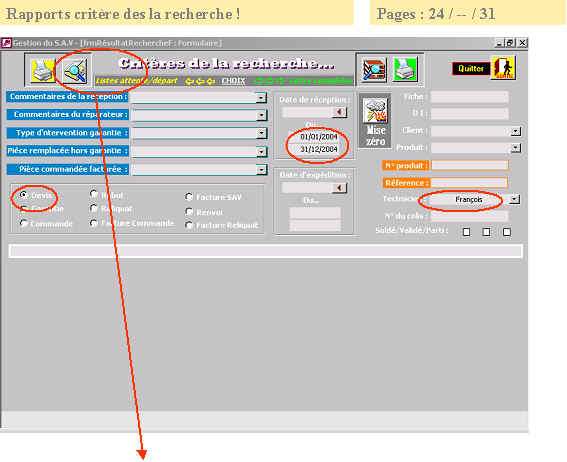Image resolution: width=567 pixels, height=462 pixels.
Task: Click the exit door icon
Action: pos(504,68)
